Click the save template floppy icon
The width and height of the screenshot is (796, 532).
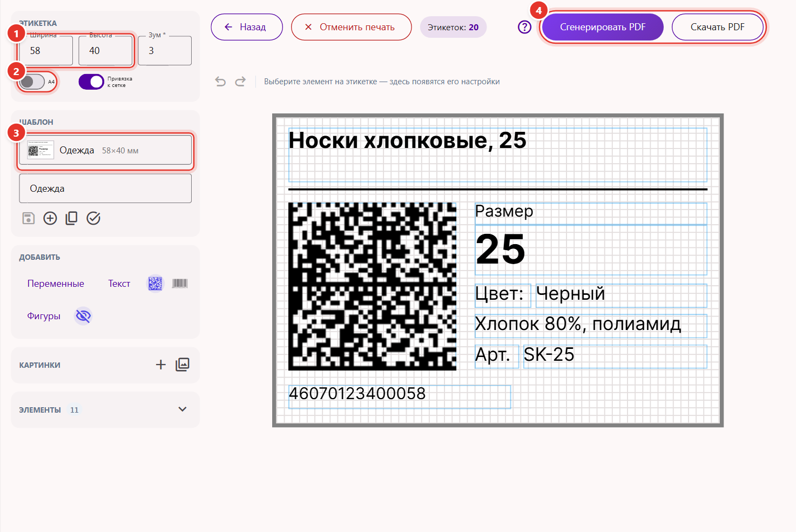pyautogui.click(x=29, y=218)
